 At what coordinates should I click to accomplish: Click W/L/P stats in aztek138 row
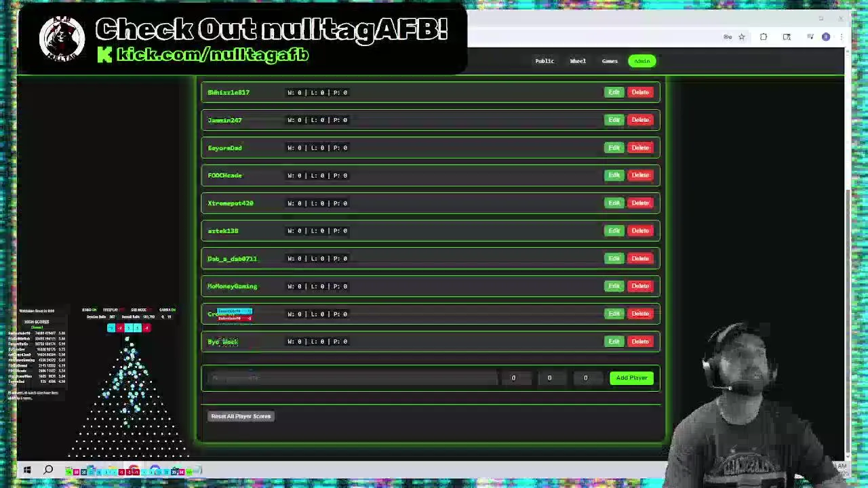pos(317,231)
